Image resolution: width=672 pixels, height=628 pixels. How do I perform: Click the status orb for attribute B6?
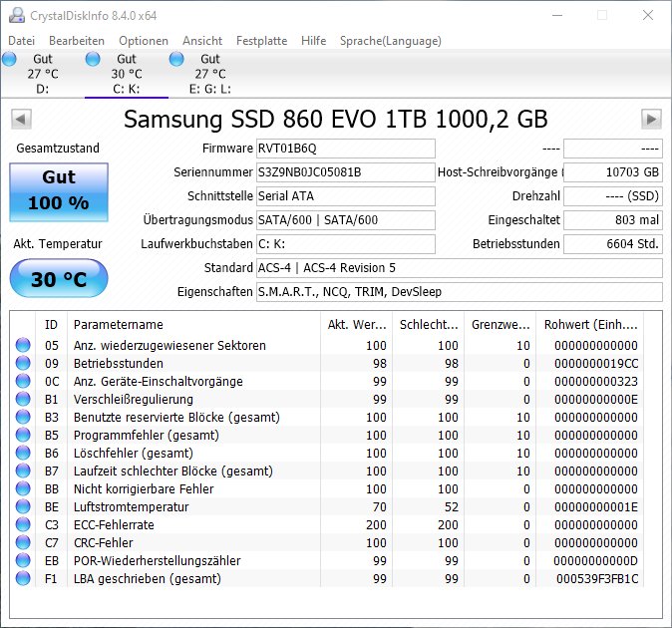(x=23, y=453)
